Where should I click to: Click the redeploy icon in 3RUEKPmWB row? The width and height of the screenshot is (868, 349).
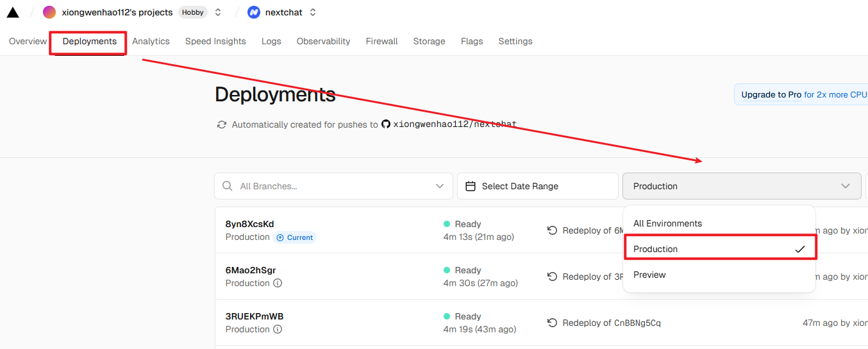click(552, 323)
